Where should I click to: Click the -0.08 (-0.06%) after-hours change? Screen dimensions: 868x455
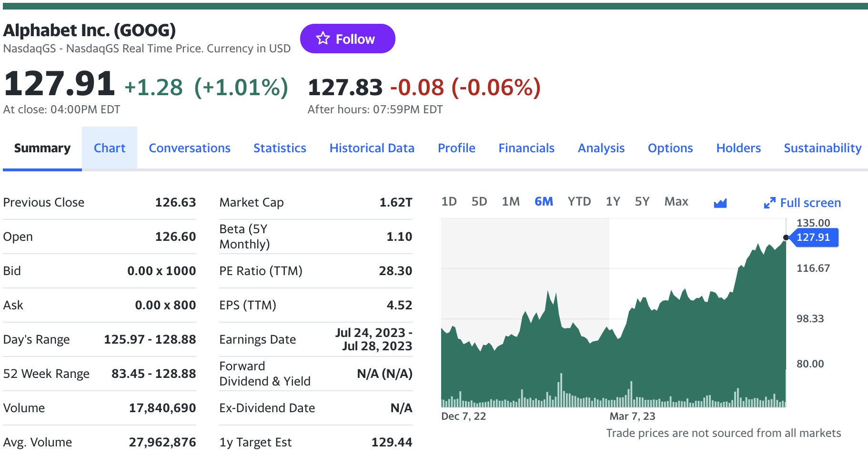click(x=465, y=87)
